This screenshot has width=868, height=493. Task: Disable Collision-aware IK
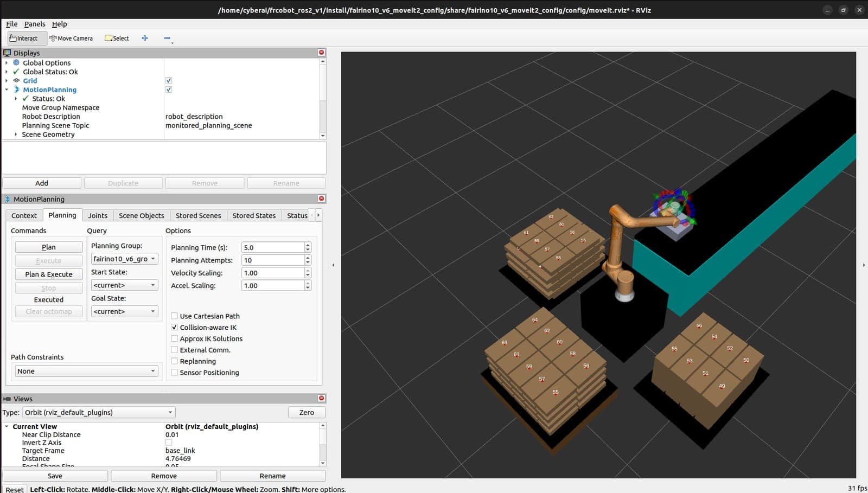(x=174, y=327)
